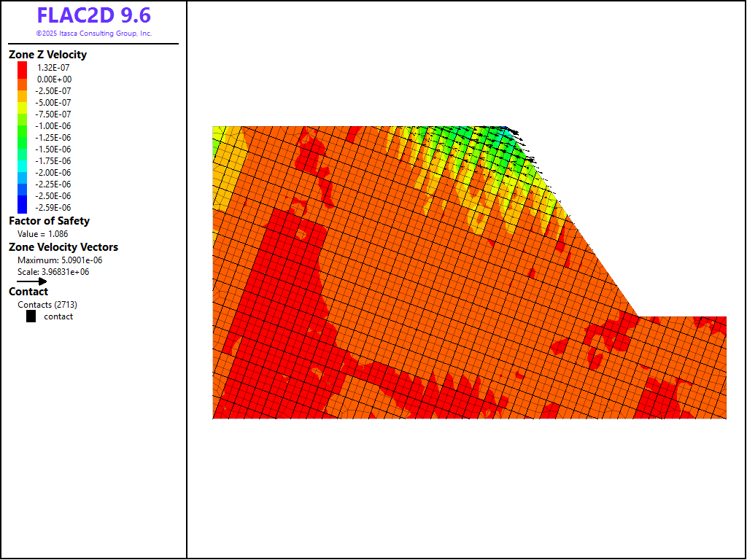747x560 pixels.
Task: Click the Factor of Safety heading
Action: coord(49,221)
